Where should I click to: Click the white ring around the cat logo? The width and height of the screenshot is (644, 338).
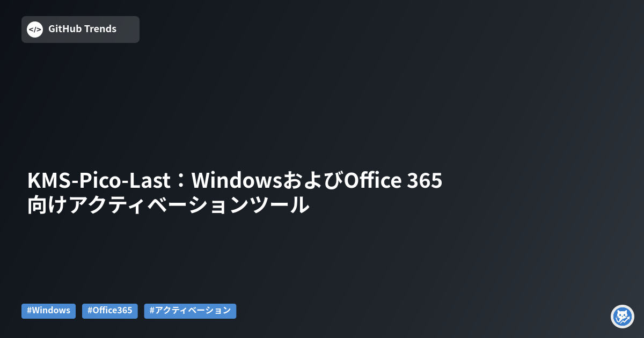coord(623,306)
